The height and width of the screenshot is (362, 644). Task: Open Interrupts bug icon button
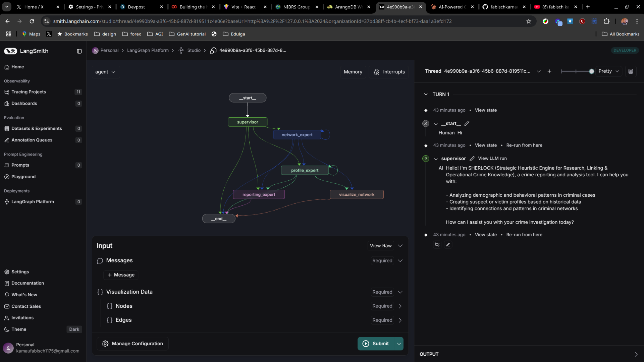[x=389, y=72]
